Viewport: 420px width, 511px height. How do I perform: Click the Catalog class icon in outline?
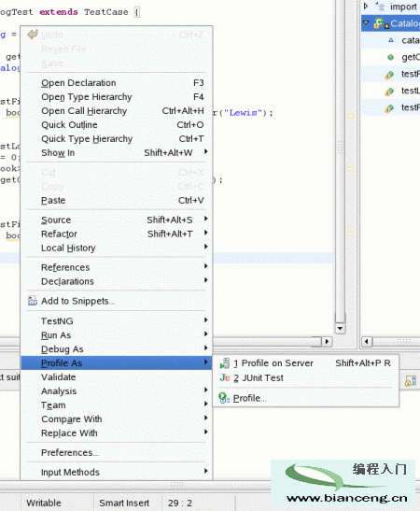click(x=381, y=23)
